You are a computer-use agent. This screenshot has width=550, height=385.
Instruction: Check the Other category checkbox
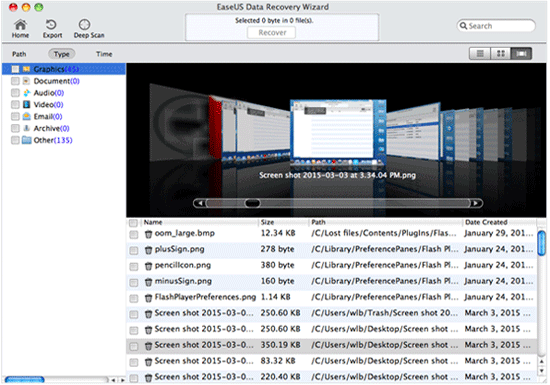click(x=15, y=140)
